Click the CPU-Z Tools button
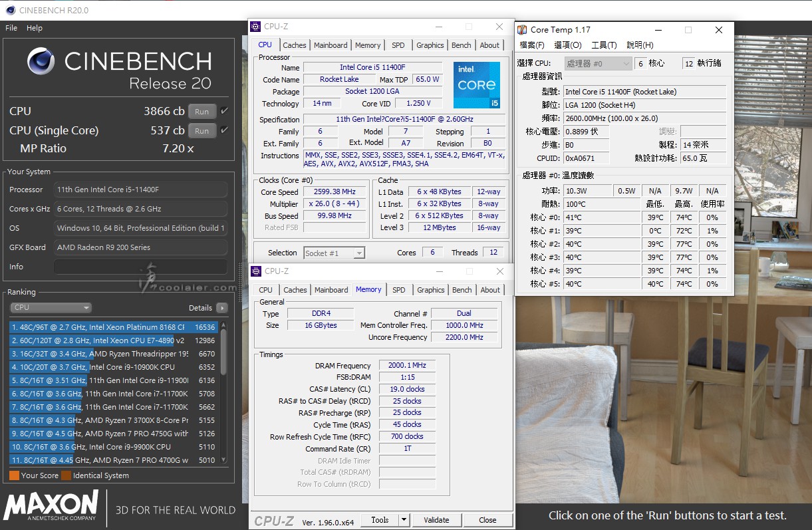Viewport: 812px width, 530px height. (x=380, y=520)
